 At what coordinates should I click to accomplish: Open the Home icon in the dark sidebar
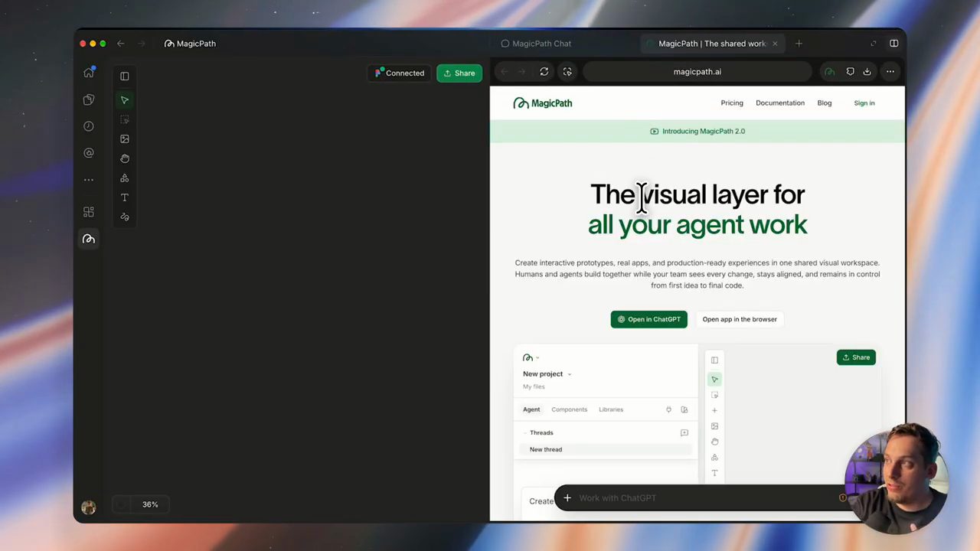point(89,73)
